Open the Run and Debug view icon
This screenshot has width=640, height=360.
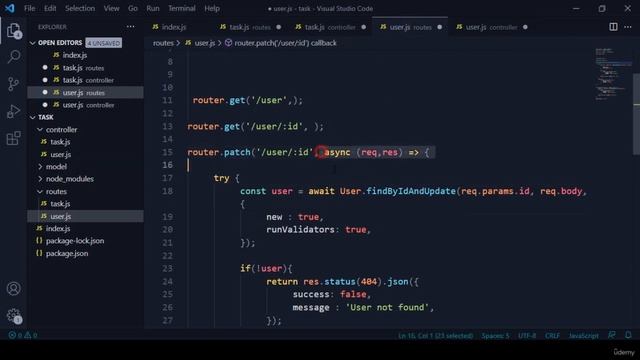(13, 111)
